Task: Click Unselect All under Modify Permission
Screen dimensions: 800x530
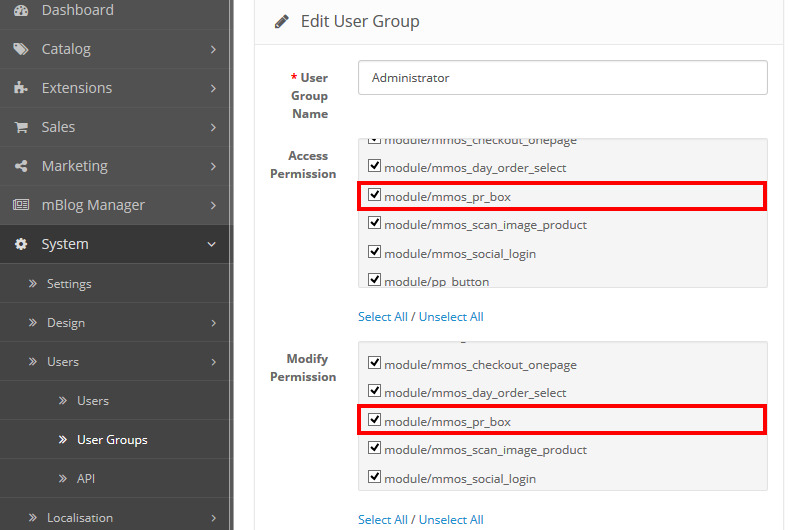Action: pos(451,520)
